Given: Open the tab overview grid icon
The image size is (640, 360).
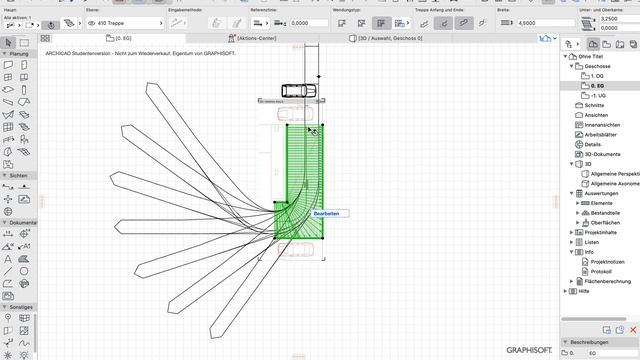Looking at the screenshot, I should coord(45,38).
